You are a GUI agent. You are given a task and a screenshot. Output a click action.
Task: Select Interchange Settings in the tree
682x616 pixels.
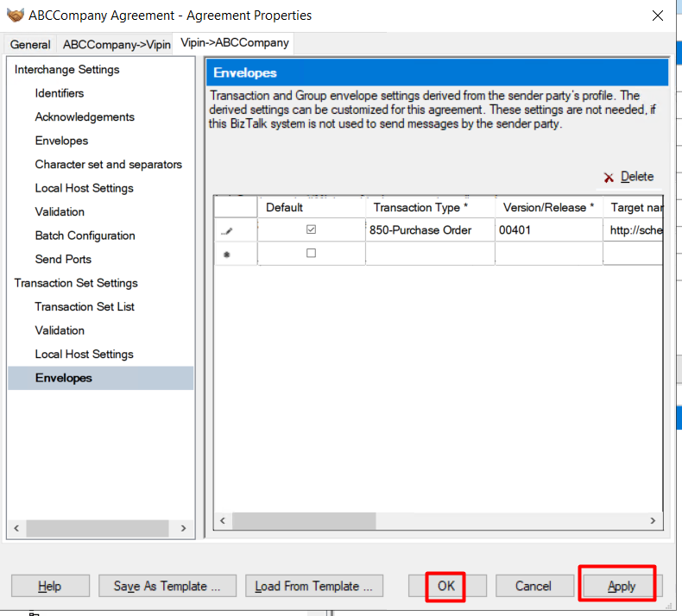(x=66, y=70)
